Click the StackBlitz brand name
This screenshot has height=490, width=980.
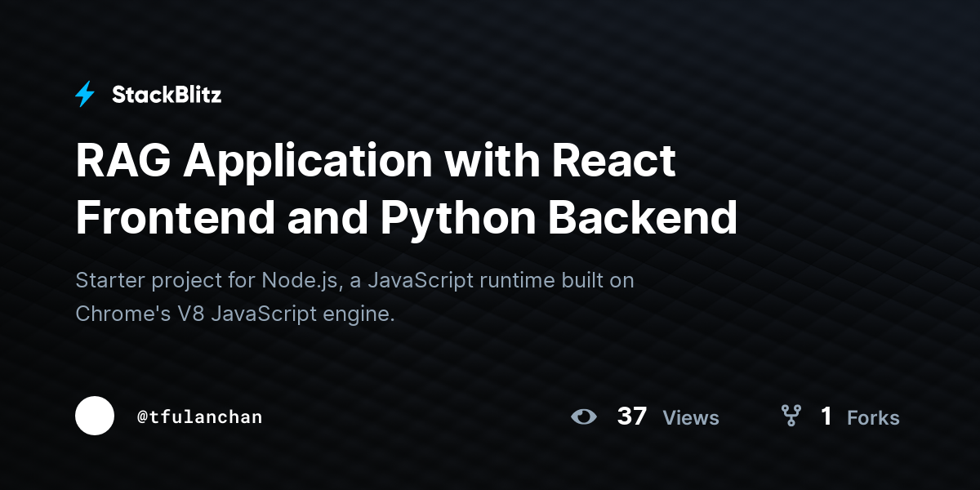point(167,95)
